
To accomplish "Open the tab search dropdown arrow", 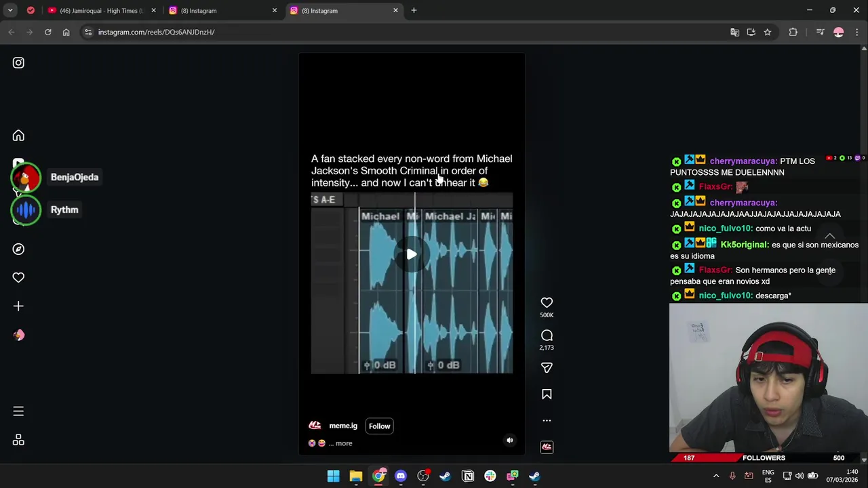I will [x=10, y=10].
